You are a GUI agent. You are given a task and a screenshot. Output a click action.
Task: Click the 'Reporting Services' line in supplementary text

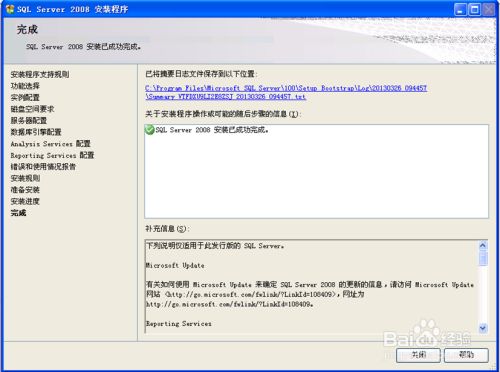click(179, 323)
